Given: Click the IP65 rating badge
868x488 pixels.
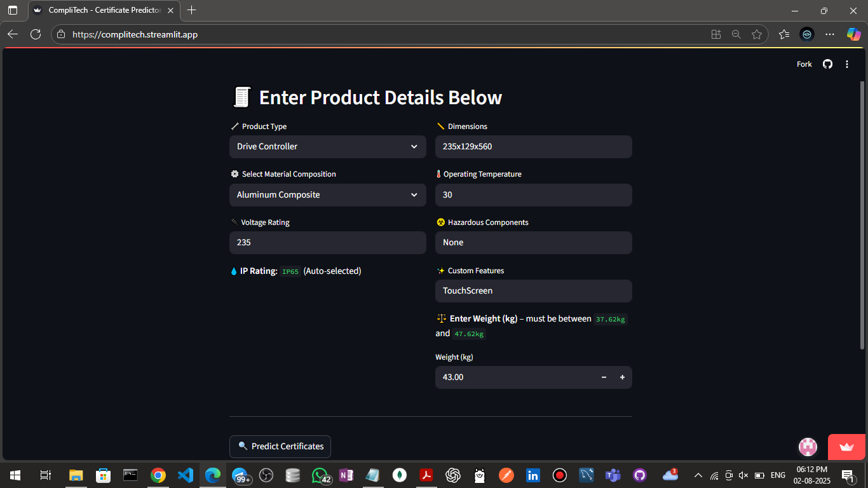Looking at the screenshot, I should pos(290,271).
